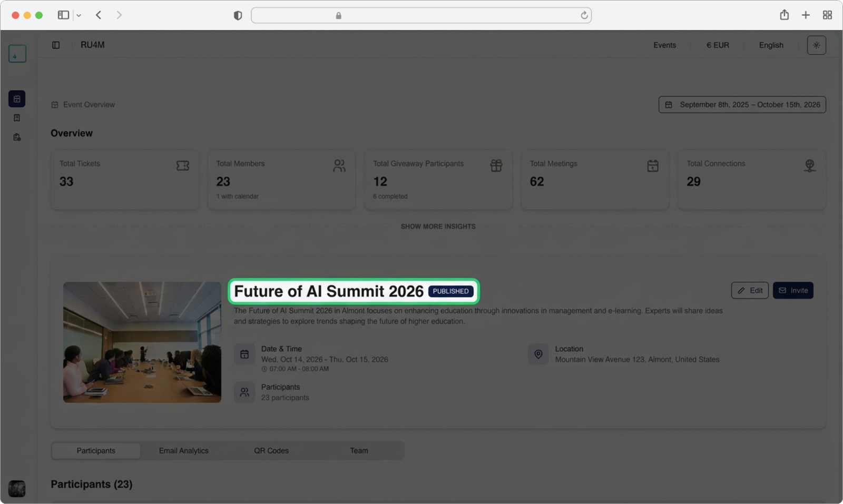Select the bookmark icon in left sidebar
843x504 pixels.
click(17, 117)
